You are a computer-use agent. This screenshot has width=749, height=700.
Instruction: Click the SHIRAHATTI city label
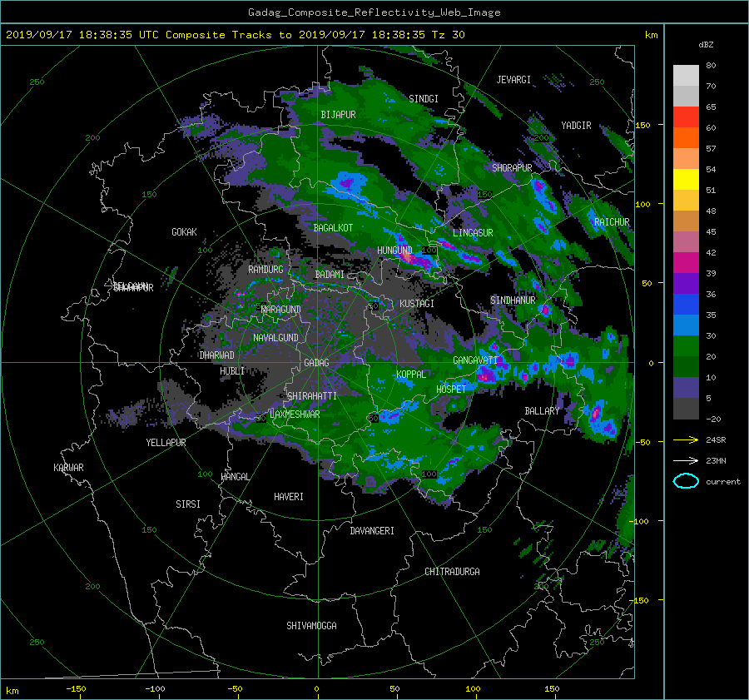[x=312, y=396]
